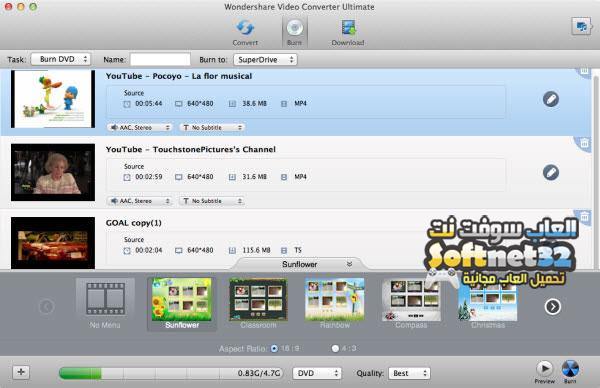Collapse the Sunflower menu template panel
Image resolution: width=600 pixels, height=388 pixels.
coord(349,264)
